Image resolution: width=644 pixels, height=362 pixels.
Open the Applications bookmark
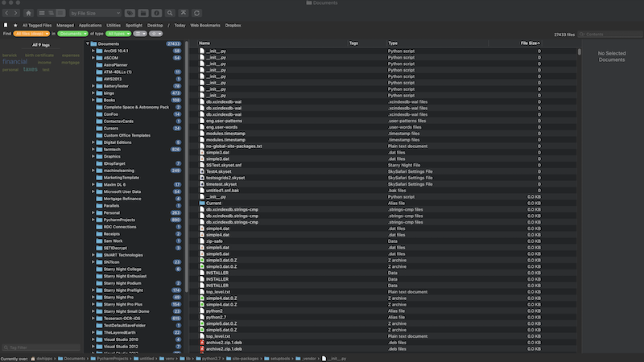(90, 25)
